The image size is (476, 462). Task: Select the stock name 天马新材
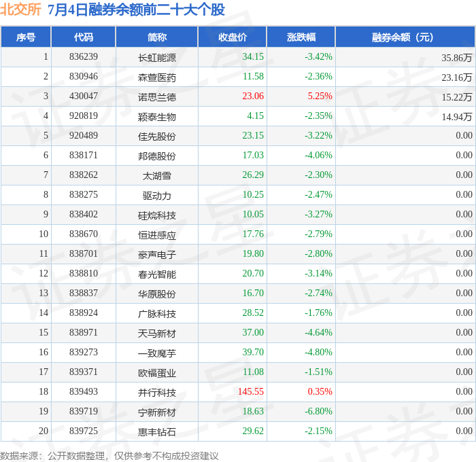click(157, 334)
